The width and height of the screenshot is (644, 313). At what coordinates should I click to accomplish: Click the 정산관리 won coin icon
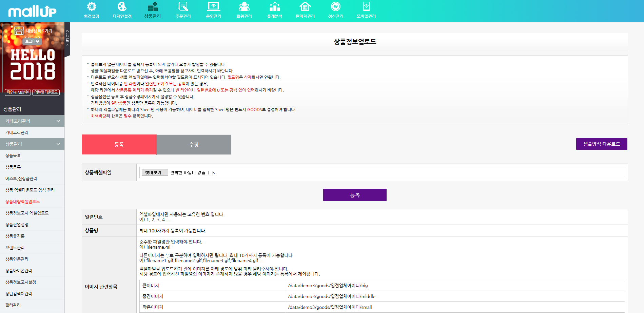point(336,7)
